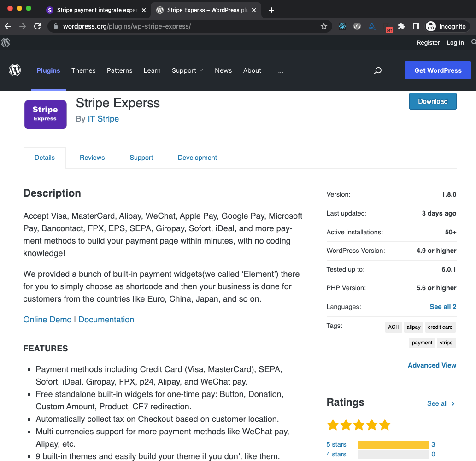The image size is (476, 461).
Task: Open the browser Extensions puzzle icon
Action: coord(401,26)
